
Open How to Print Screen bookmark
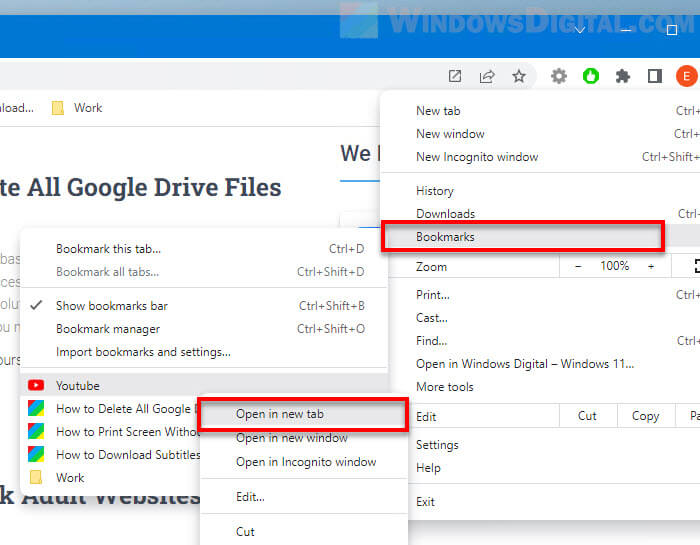click(x=110, y=432)
